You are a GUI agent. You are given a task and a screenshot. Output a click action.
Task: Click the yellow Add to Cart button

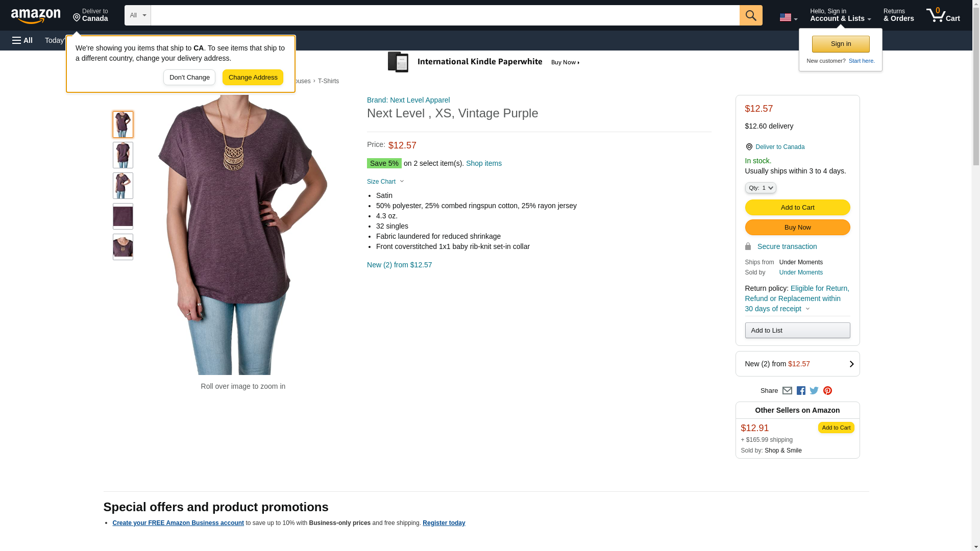point(797,208)
